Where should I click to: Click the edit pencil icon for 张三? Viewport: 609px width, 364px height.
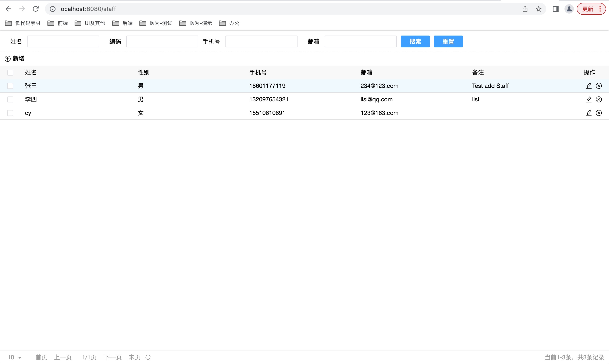pyautogui.click(x=588, y=86)
